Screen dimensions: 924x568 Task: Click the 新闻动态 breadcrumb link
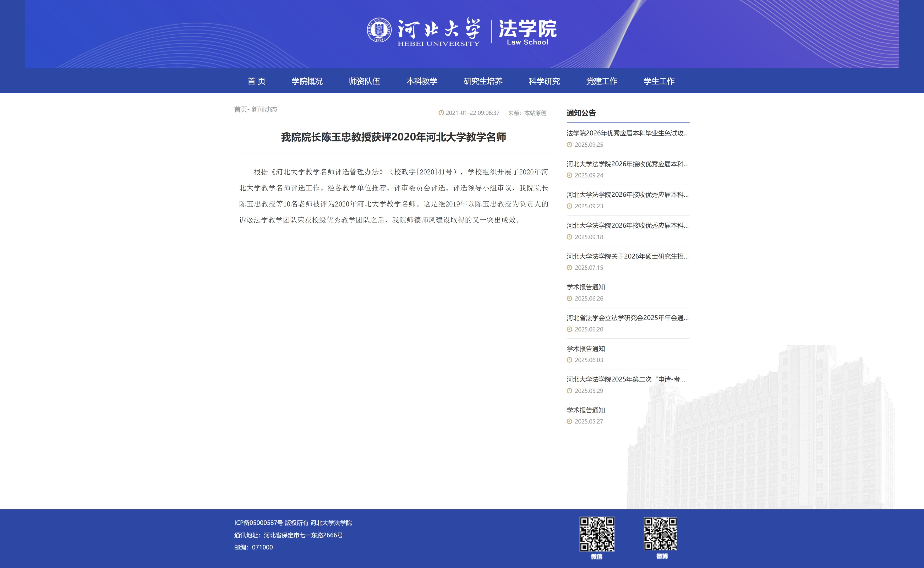coord(264,109)
